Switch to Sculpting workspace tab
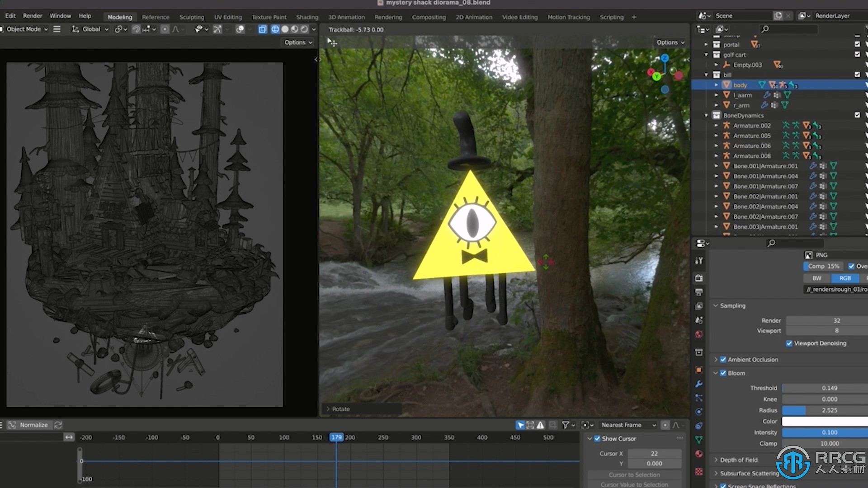This screenshot has width=868, height=488. (192, 17)
